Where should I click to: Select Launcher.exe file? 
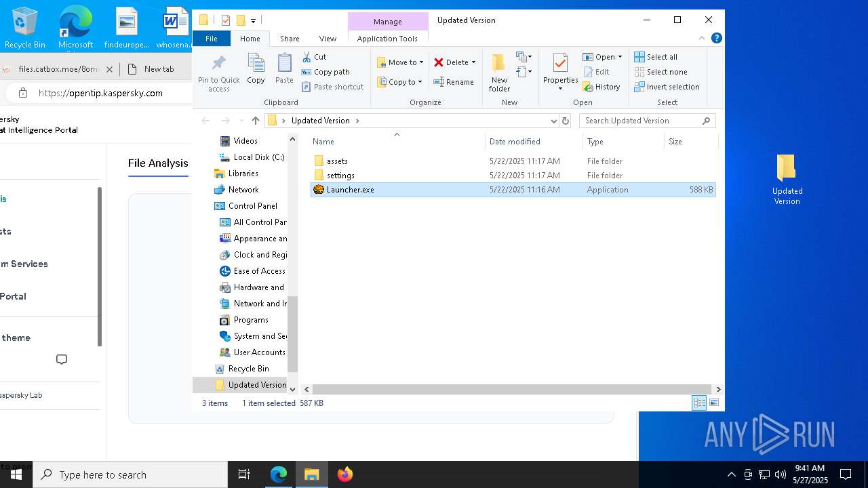coord(513,190)
